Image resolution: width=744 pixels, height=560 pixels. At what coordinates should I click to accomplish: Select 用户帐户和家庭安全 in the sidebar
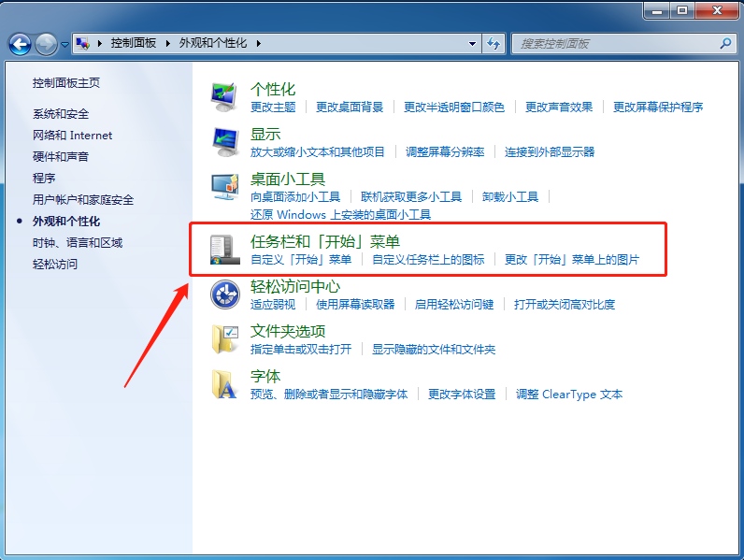tap(82, 199)
